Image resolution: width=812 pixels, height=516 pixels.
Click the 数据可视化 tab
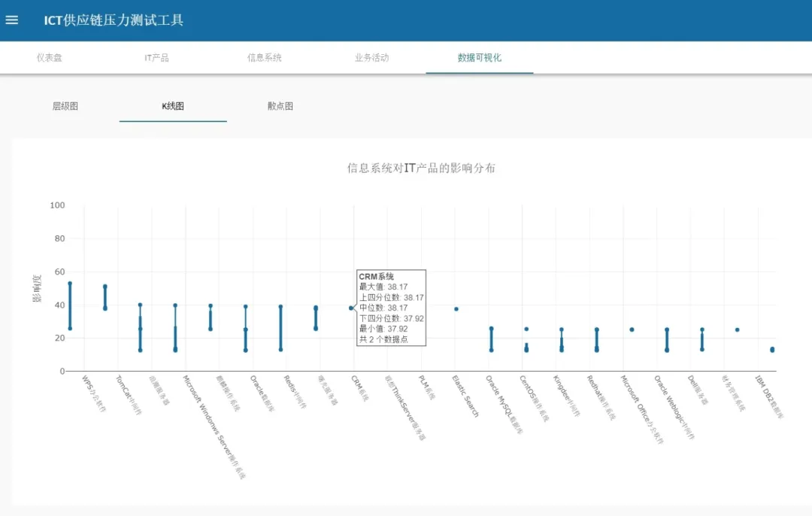tap(480, 57)
